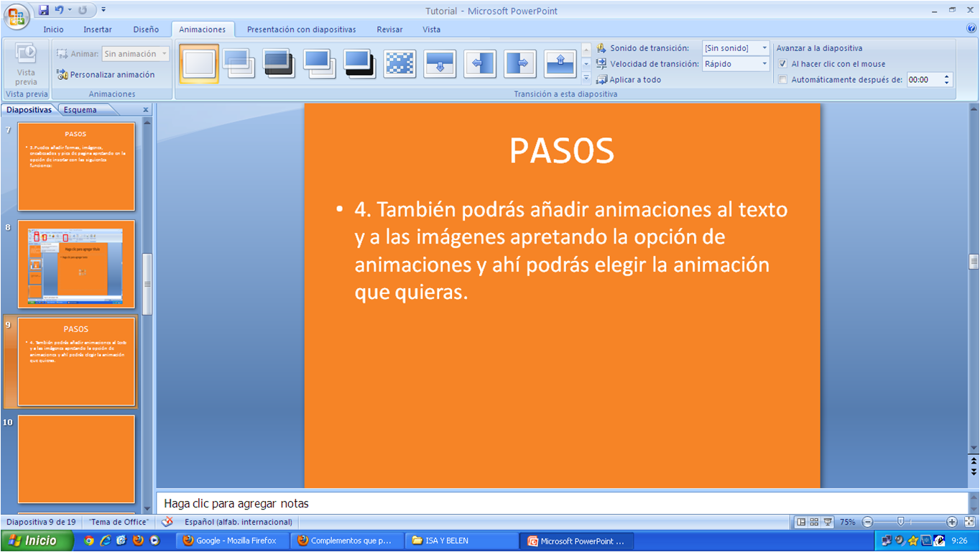Click Personalizar animación
This screenshot has width=980, height=552.
pos(106,75)
